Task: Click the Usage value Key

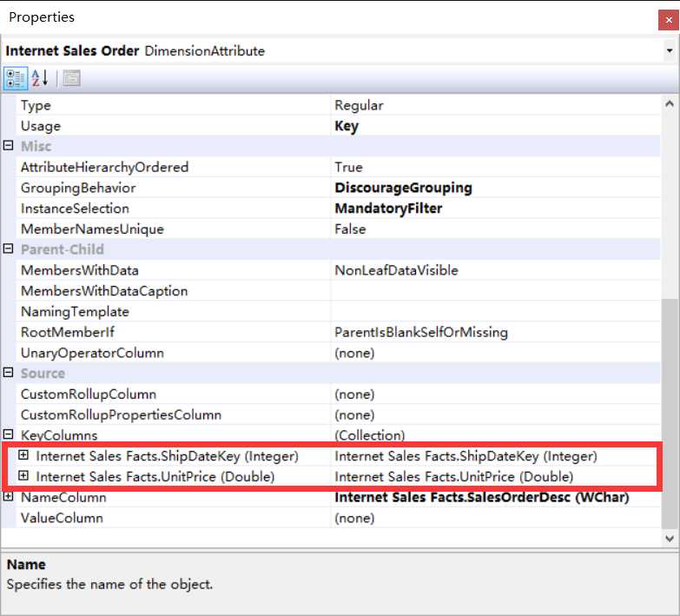Action: [347, 126]
